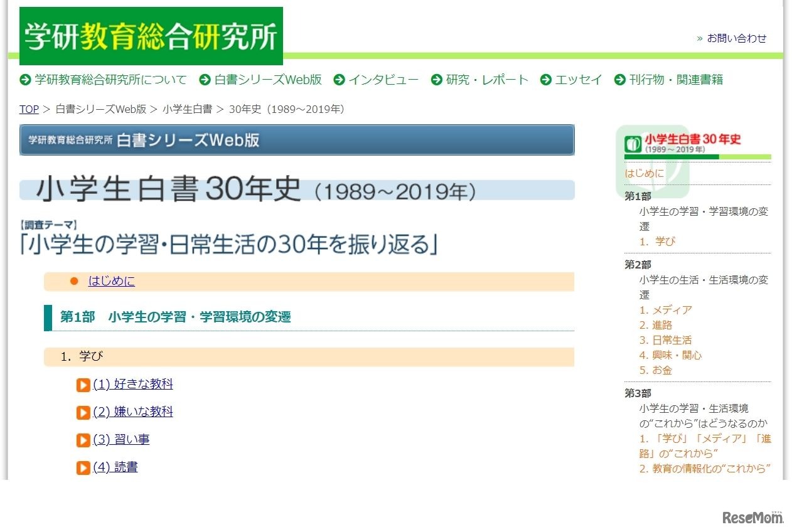Viewport: 792px width, 532px height.
Task: Open the 研究・レポート navigation item
Action: point(487,80)
